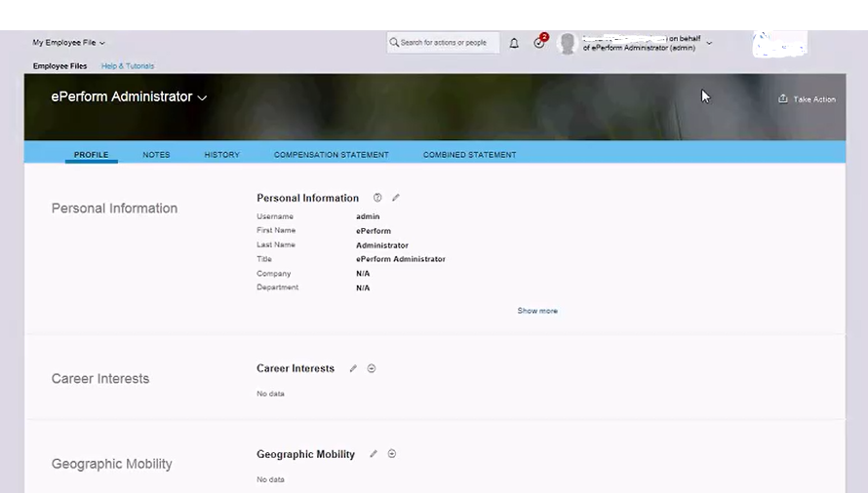This screenshot has width=868, height=493.
Task: Click the 'Username' field label
Action: click(x=275, y=216)
